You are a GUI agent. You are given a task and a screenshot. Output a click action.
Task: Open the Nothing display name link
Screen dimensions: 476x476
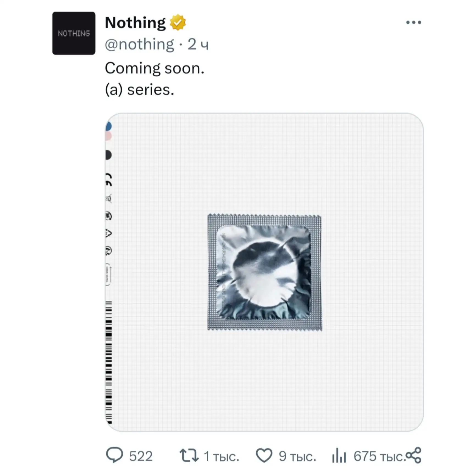coord(135,23)
